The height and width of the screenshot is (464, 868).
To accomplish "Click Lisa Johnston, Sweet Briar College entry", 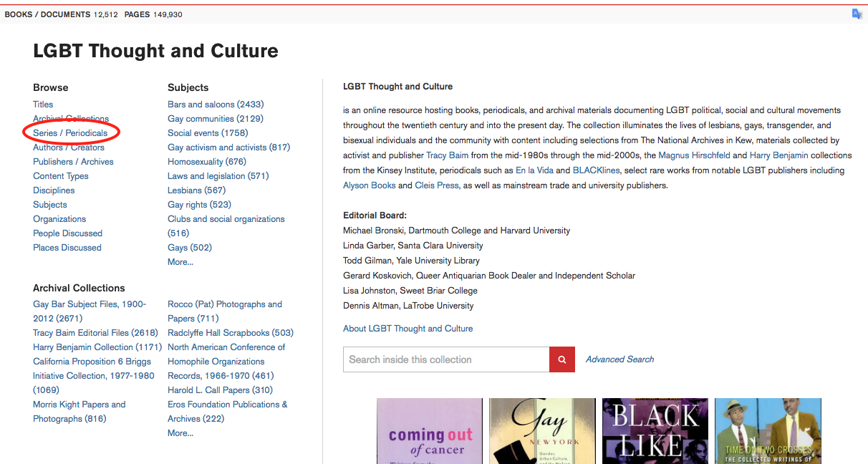I will pyautogui.click(x=410, y=291).
